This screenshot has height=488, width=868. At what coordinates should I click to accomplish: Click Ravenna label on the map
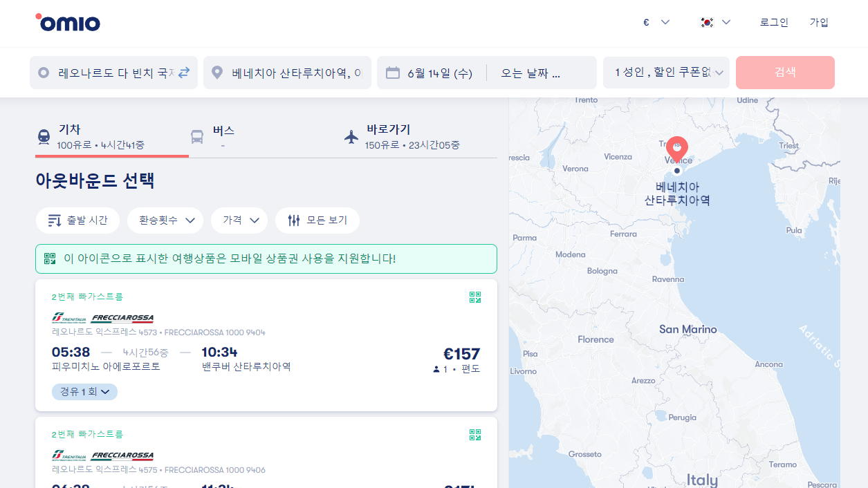pyautogui.click(x=668, y=279)
